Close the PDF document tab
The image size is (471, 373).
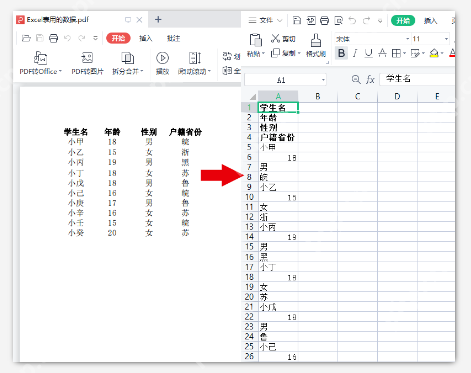pyautogui.click(x=139, y=20)
